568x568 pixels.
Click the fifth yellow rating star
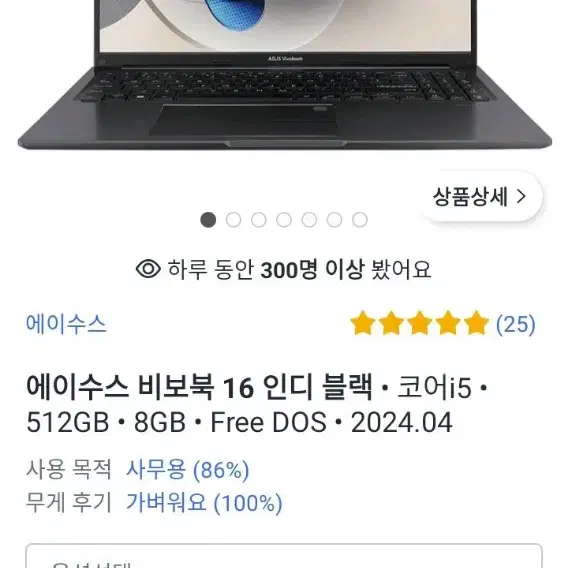pyautogui.click(x=476, y=323)
